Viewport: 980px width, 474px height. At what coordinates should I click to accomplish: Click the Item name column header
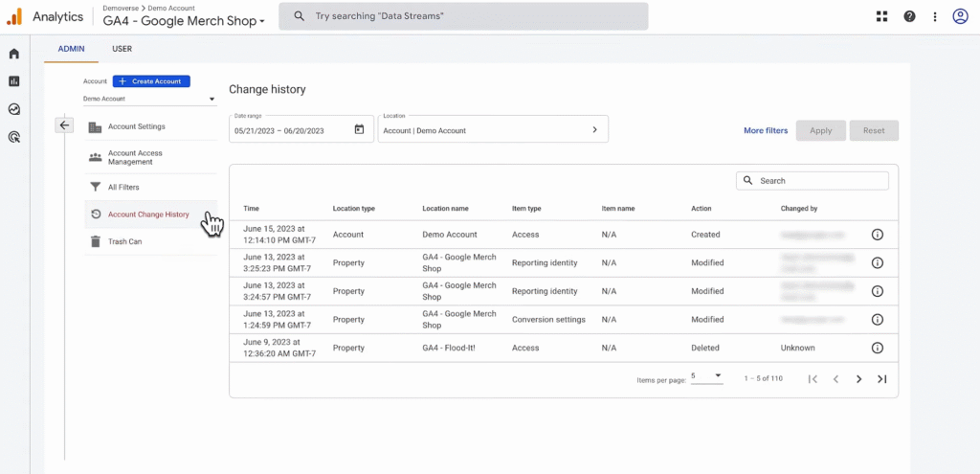[x=618, y=208]
